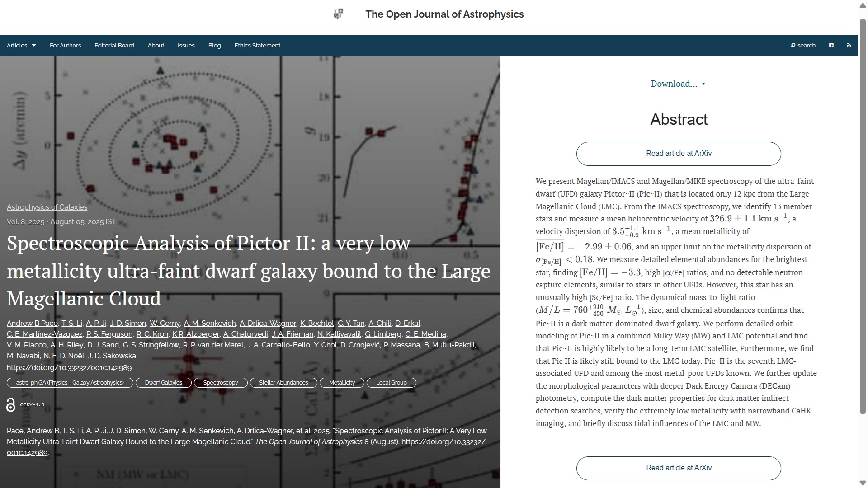This screenshot has height=488, width=868.
Task: Click the open access lock icon
Action: tap(10, 405)
